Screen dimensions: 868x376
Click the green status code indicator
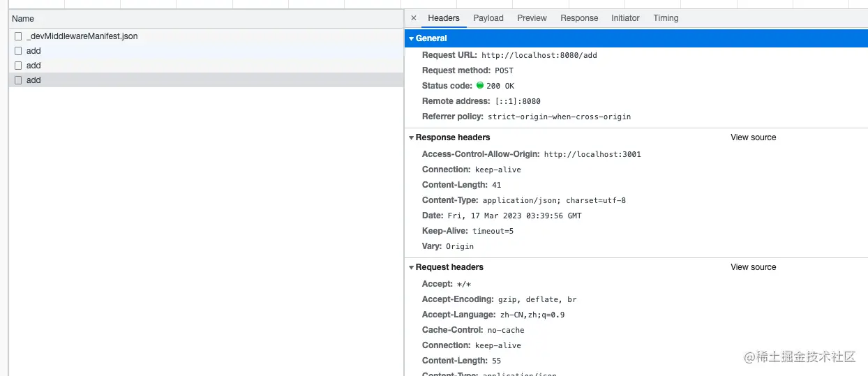(480, 86)
